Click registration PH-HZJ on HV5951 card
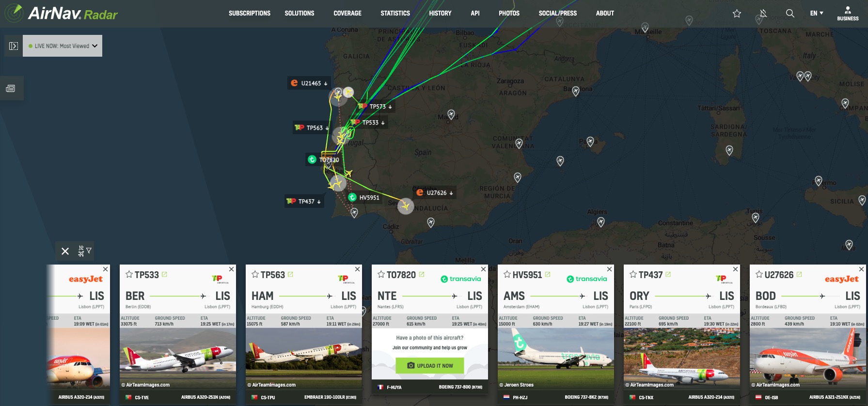Image resolution: width=868 pixels, height=406 pixels. click(x=520, y=397)
